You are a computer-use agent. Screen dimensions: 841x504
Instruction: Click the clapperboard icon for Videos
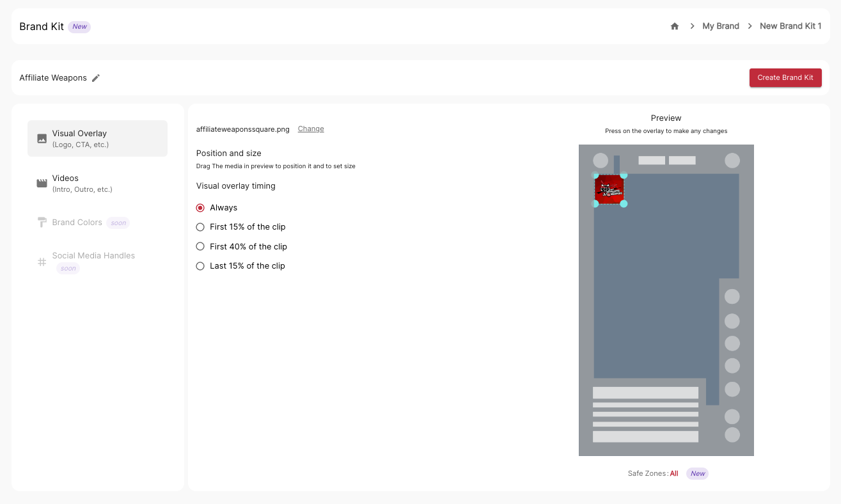pyautogui.click(x=42, y=184)
